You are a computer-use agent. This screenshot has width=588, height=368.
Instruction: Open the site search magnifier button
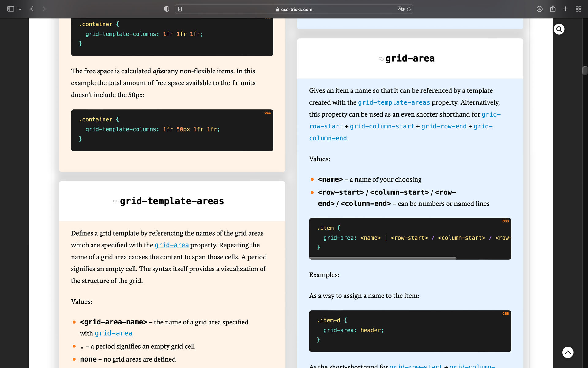pyautogui.click(x=559, y=29)
